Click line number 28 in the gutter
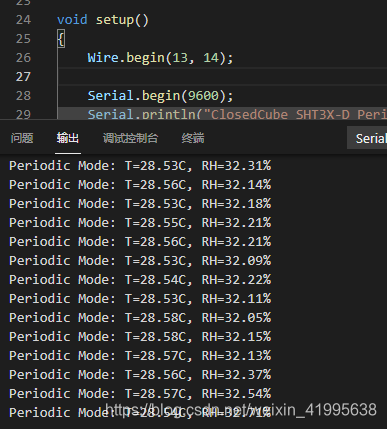387x429 pixels. point(23,96)
